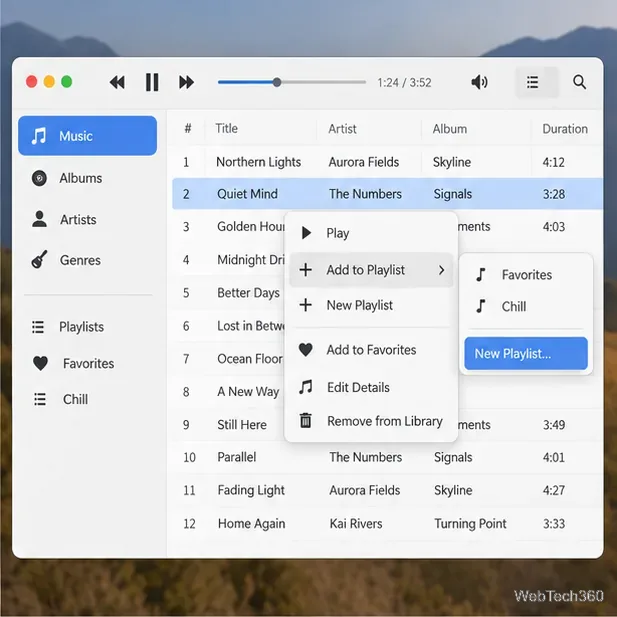Select the Fading Light track

point(388,490)
